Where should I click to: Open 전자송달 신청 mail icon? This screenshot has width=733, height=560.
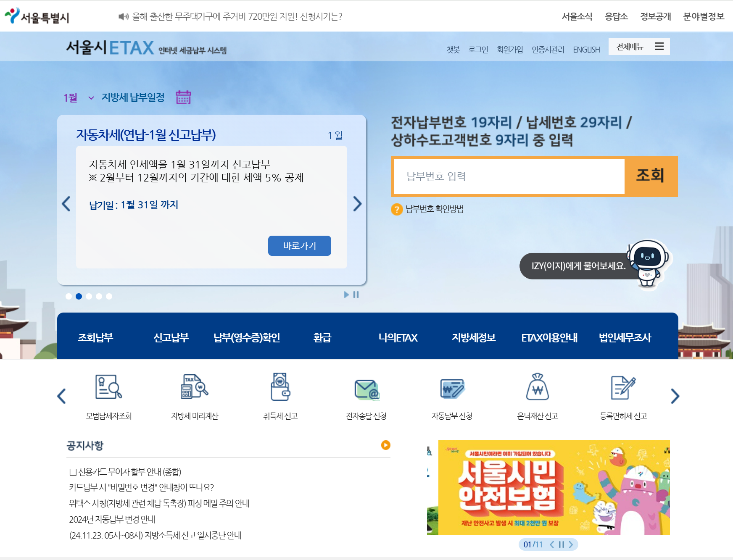pos(367,389)
